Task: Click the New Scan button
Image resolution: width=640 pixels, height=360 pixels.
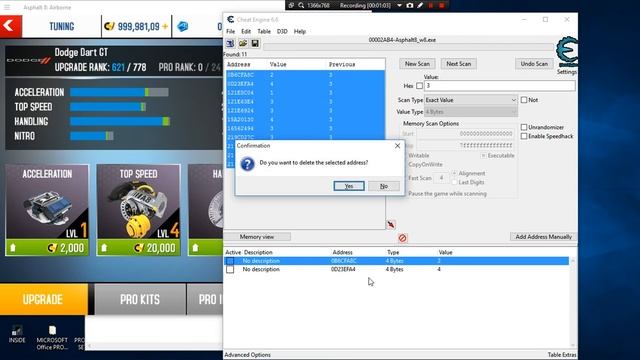Action: pyautogui.click(x=417, y=64)
